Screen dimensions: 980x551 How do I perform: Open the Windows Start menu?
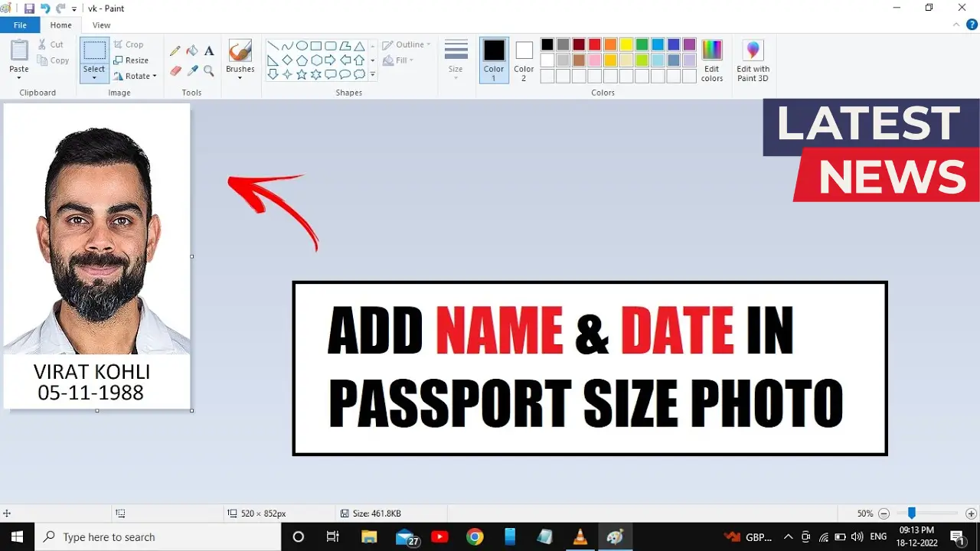pos(17,537)
